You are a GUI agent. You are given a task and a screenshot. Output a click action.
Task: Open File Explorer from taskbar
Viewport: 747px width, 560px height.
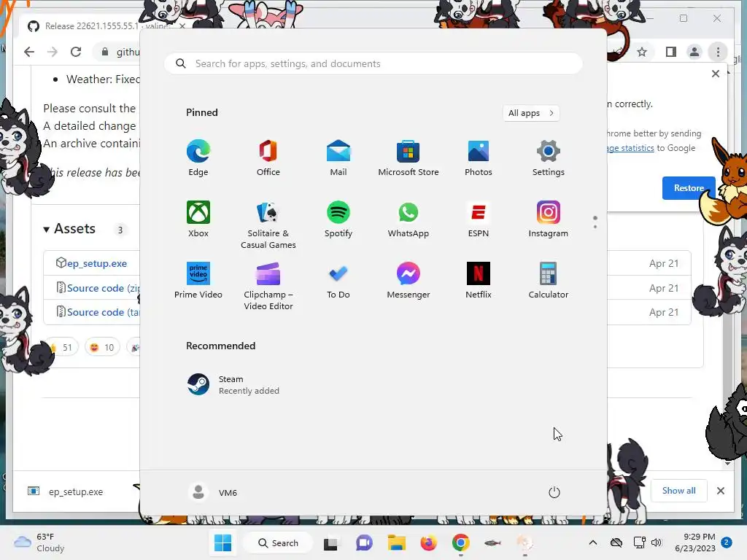pyautogui.click(x=396, y=542)
